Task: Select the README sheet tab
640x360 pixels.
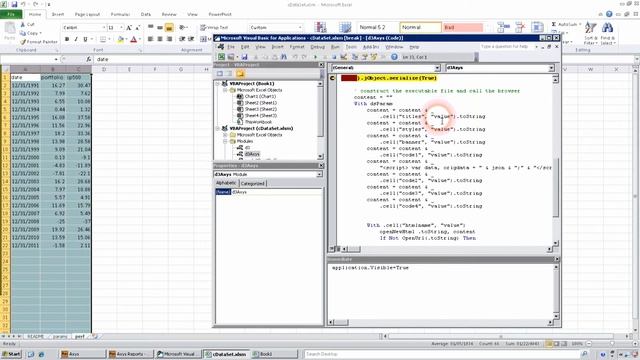Action: (x=36, y=336)
